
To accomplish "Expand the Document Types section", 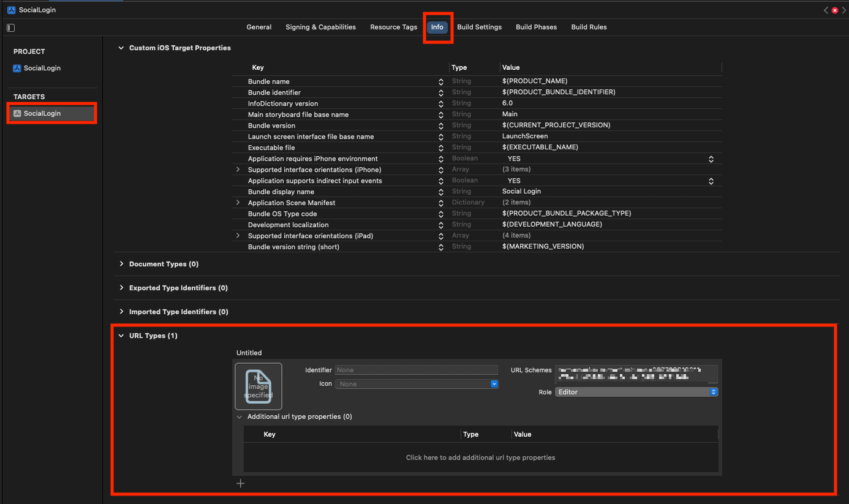I will tap(121, 264).
